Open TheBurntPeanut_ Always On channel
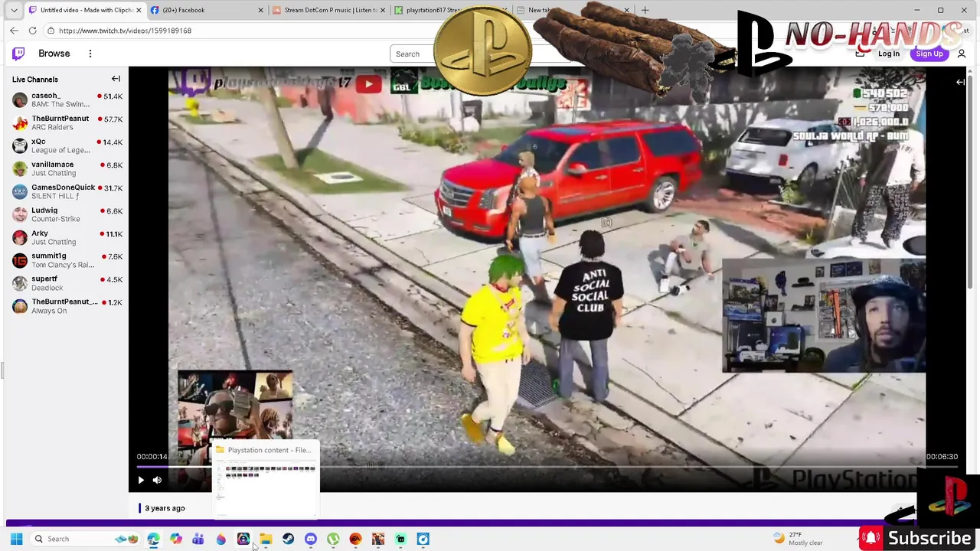 pos(67,306)
